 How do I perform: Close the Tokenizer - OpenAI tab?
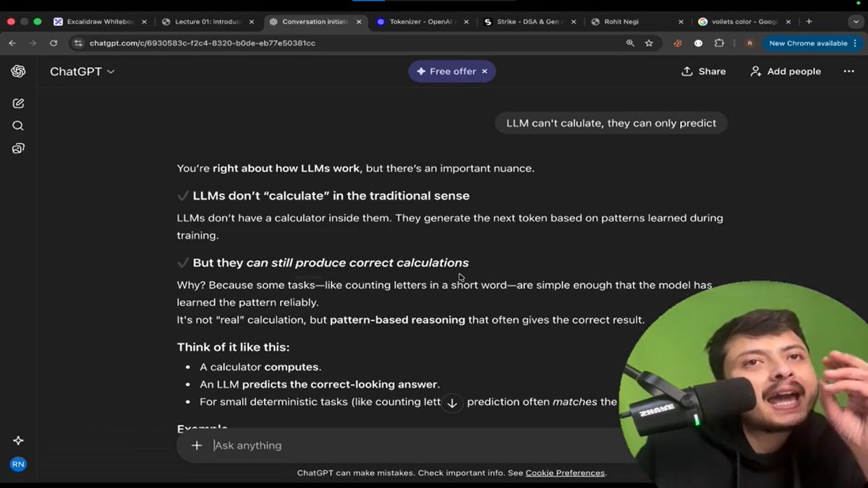click(x=466, y=22)
